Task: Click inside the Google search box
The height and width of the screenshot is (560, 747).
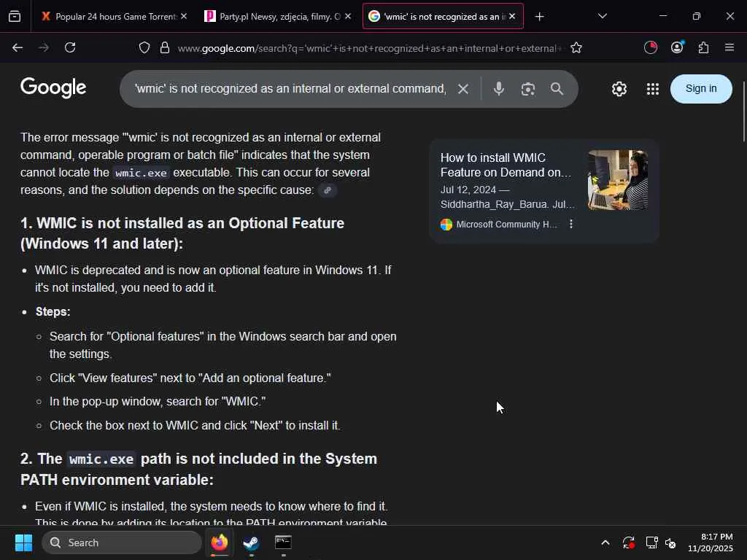Action: (x=290, y=88)
